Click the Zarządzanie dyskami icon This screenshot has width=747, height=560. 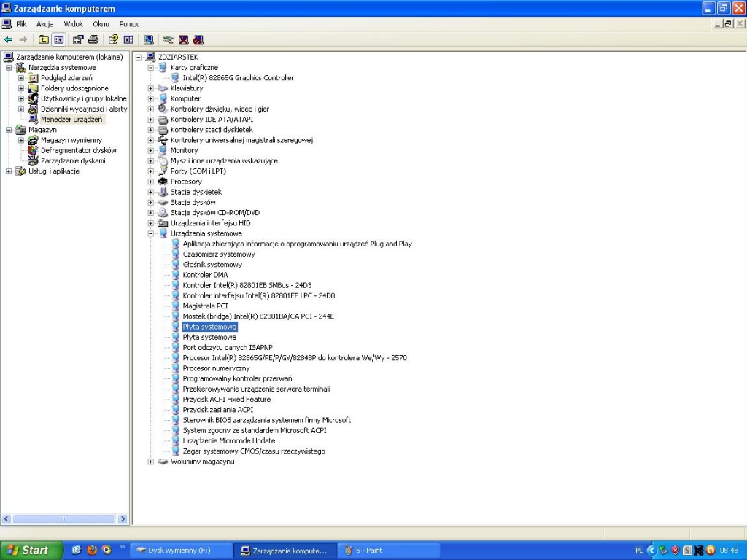pos(33,160)
